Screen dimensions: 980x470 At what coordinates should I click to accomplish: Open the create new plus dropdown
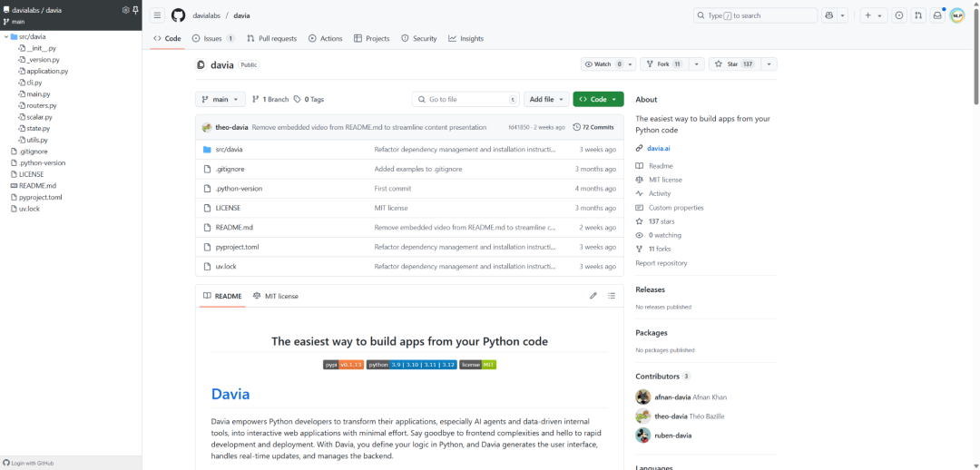click(x=874, y=15)
